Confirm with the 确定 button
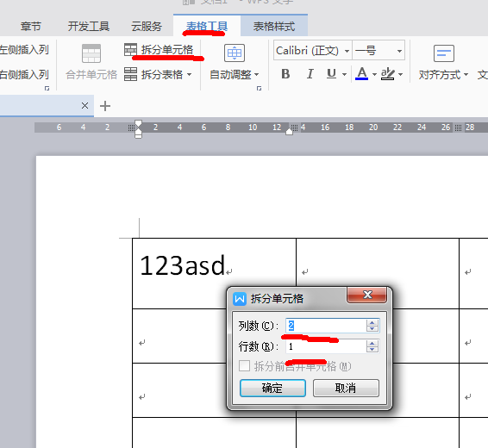This screenshot has width=488, height=448. [x=272, y=388]
